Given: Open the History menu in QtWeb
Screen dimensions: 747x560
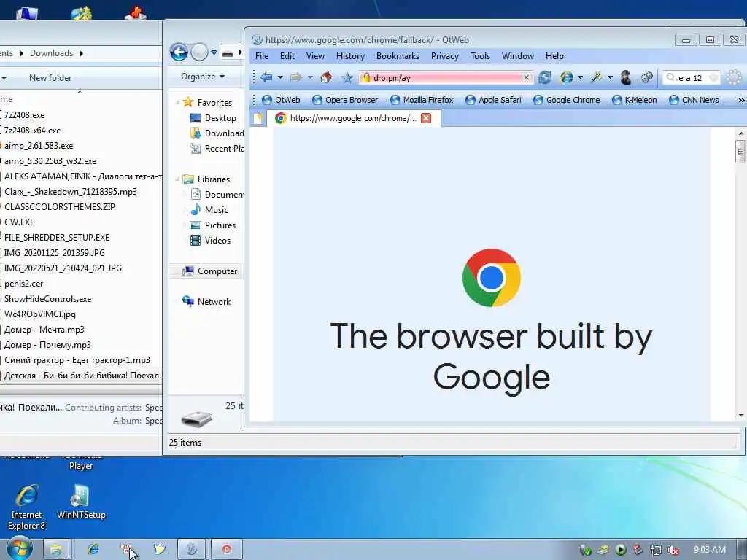Looking at the screenshot, I should (350, 56).
